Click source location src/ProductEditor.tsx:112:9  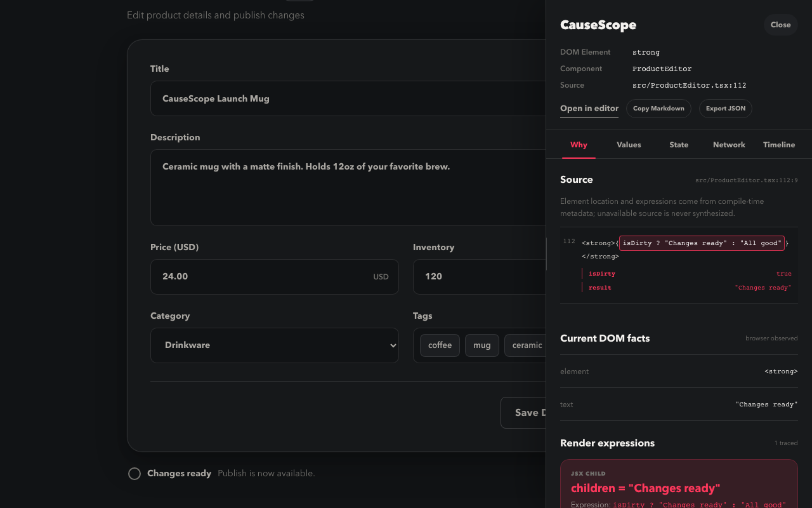(746, 180)
